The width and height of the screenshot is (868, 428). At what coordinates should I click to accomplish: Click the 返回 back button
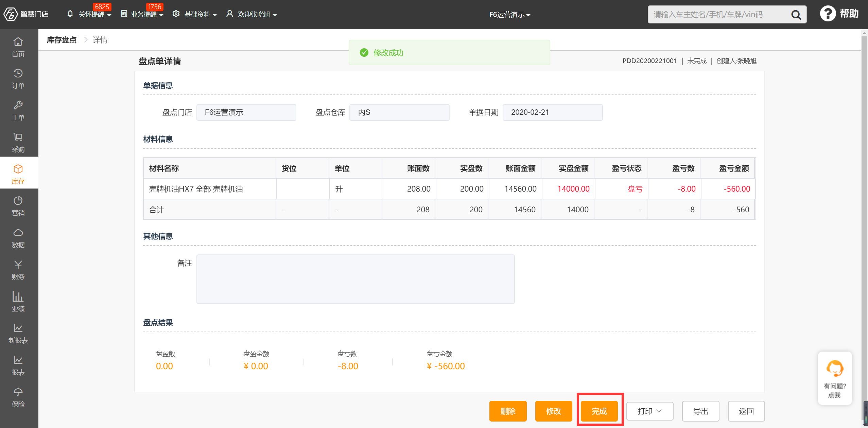[746, 411]
